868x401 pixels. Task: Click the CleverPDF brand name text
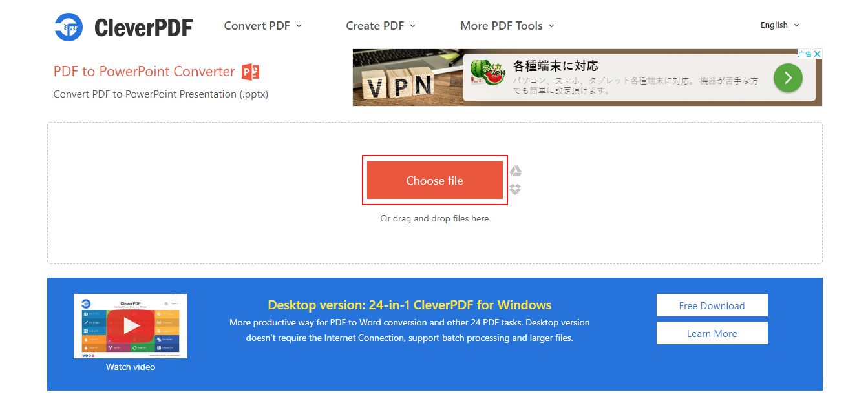pyautogui.click(x=143, y=26)
